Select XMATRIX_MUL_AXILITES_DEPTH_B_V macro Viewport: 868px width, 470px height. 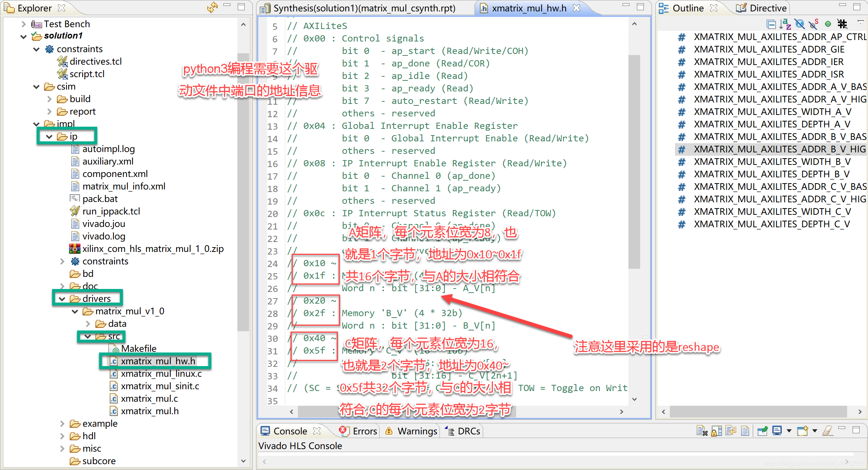click(x=772, y=174)
